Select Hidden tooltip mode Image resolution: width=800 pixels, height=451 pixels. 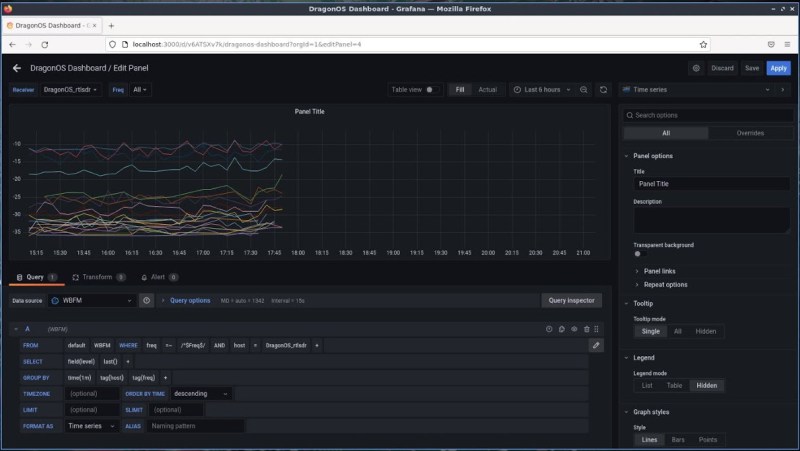click(706, 331)
